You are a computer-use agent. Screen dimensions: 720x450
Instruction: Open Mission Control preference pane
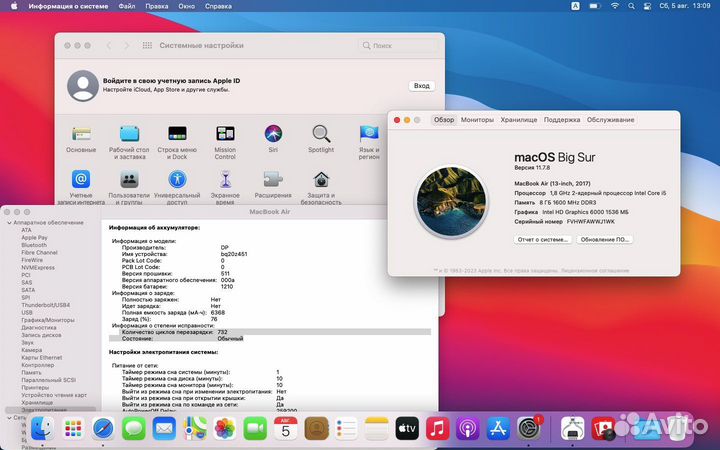point(225,143)
